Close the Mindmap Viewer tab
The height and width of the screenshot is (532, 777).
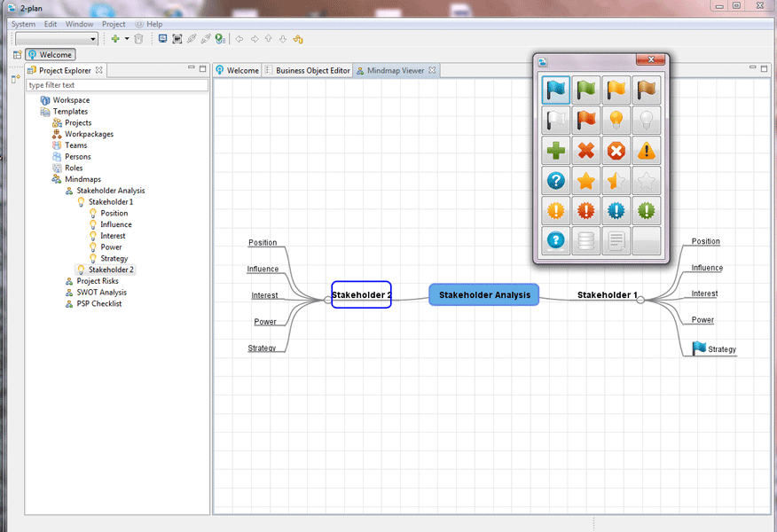(433, 70)
